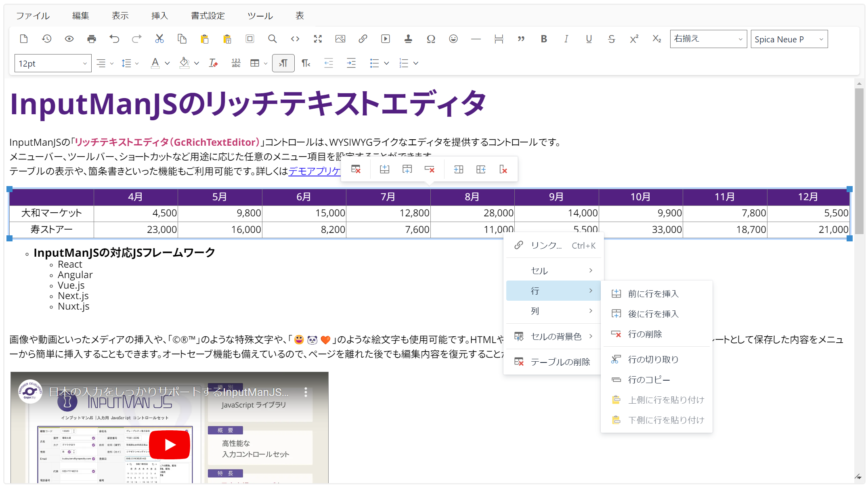The height and width of the screenshot is (488, 868).
Task: Insert special character with omega icon
Action: (x=431, y=39)
